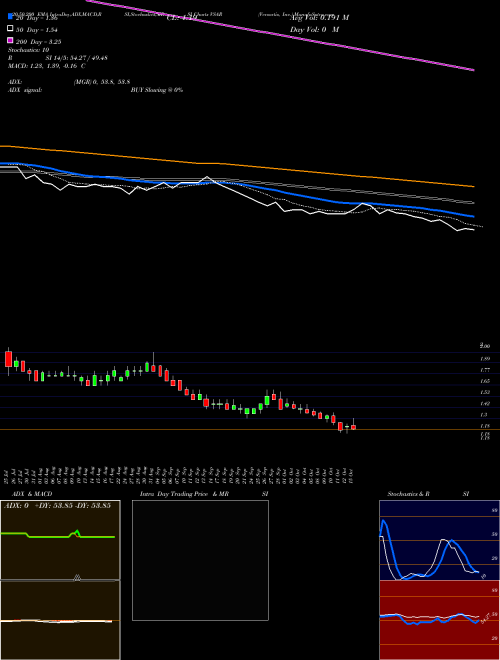Open the empty intraday trading price chart panel

point(200,560)
